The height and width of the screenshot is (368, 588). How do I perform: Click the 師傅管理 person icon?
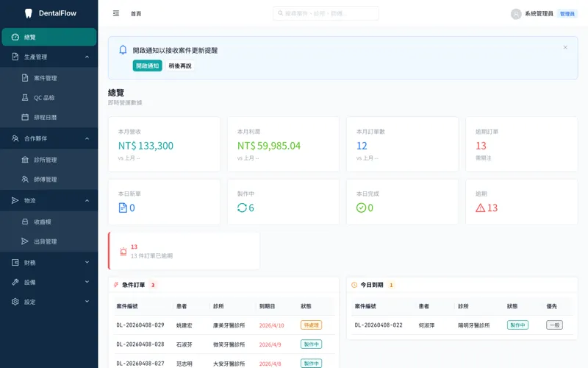click(25, 179)
